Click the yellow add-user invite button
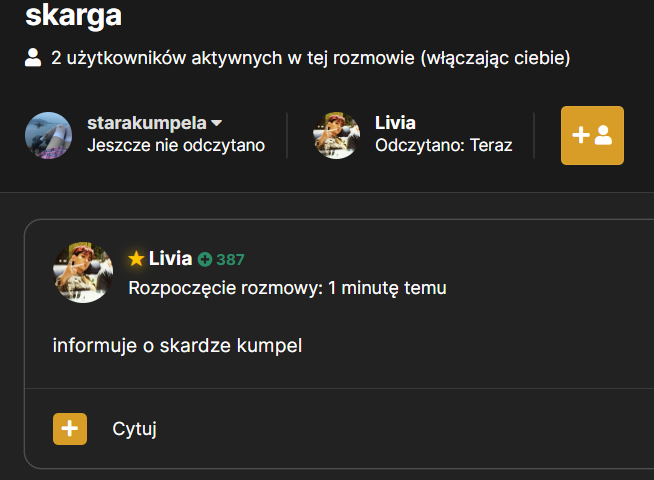The height and width of the screenshot is (480, 654). point(592,135)
